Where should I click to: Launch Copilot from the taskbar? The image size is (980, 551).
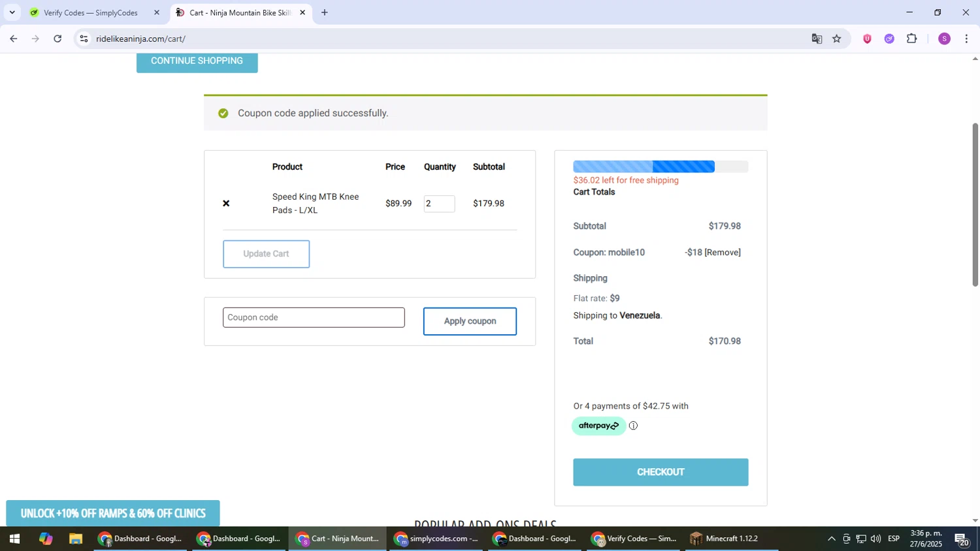click(45, 539)
